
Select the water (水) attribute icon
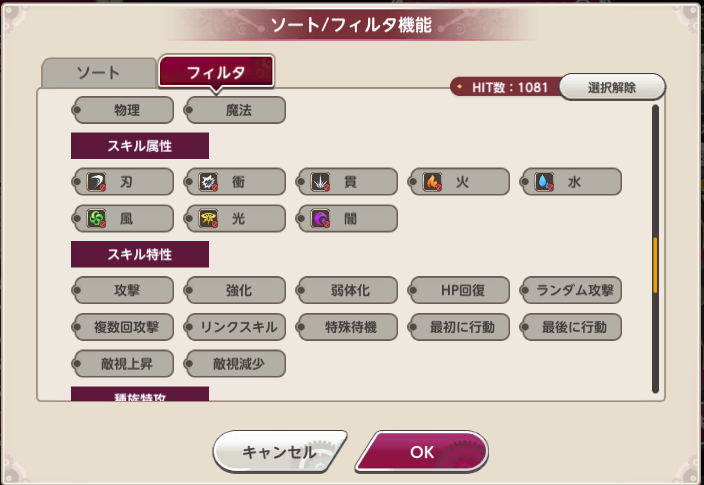(545, 182)
